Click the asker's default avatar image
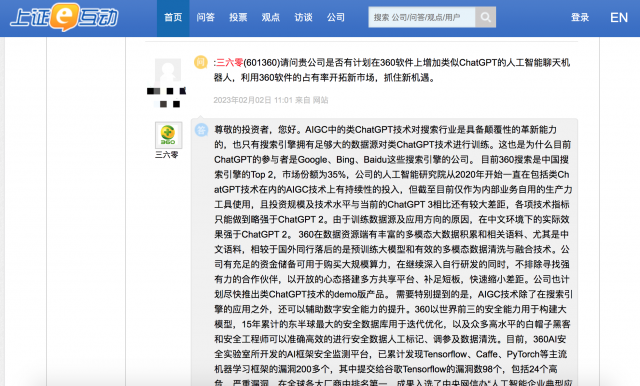 pyautogui.click(x=168, y=71)
